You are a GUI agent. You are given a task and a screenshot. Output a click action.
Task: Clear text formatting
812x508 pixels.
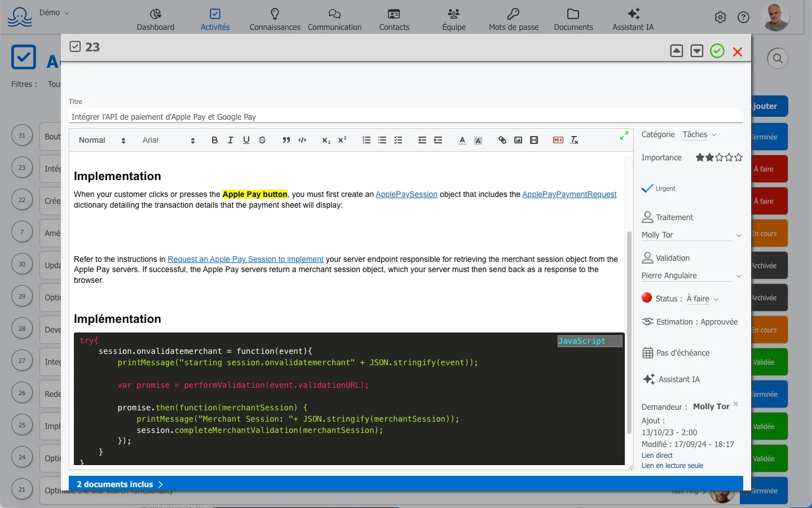point(574,140)
